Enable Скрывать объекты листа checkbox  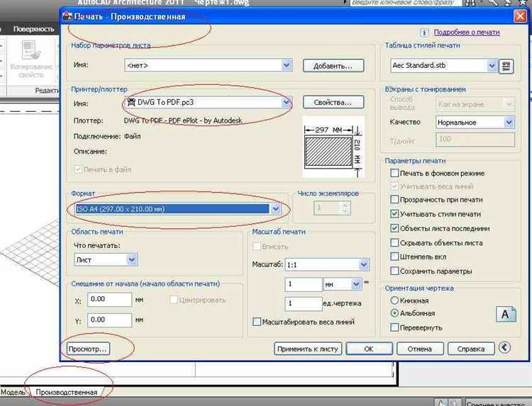394,242
